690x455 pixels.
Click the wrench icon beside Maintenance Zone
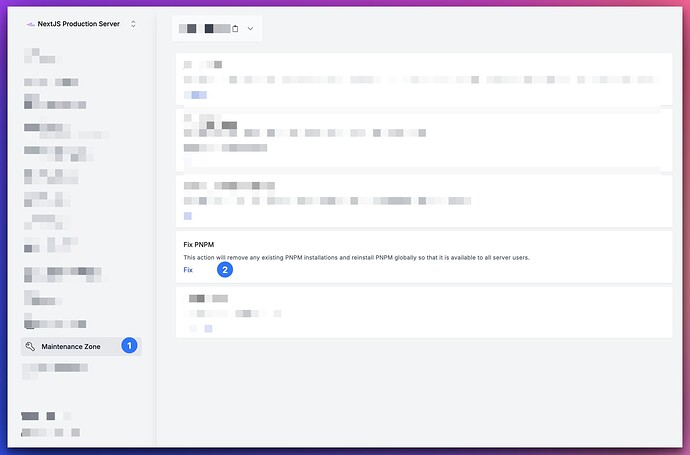pyautogui.click(x=30, y=346)
